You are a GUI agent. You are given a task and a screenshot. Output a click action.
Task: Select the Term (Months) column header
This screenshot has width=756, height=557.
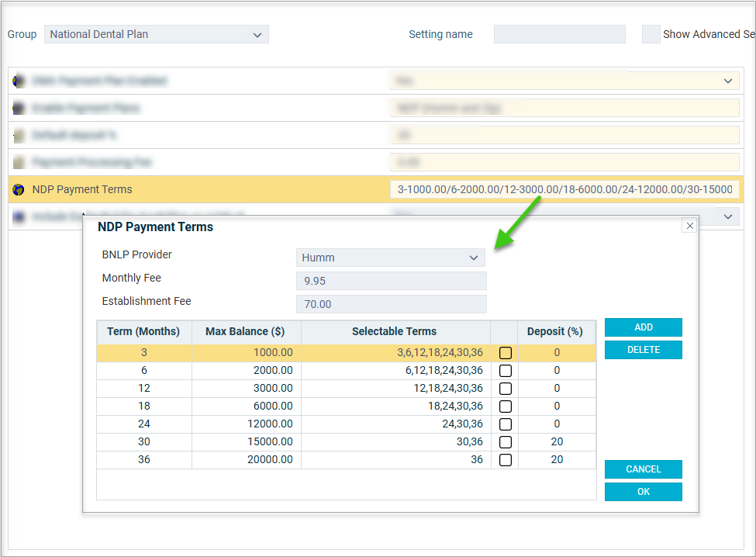143,332
